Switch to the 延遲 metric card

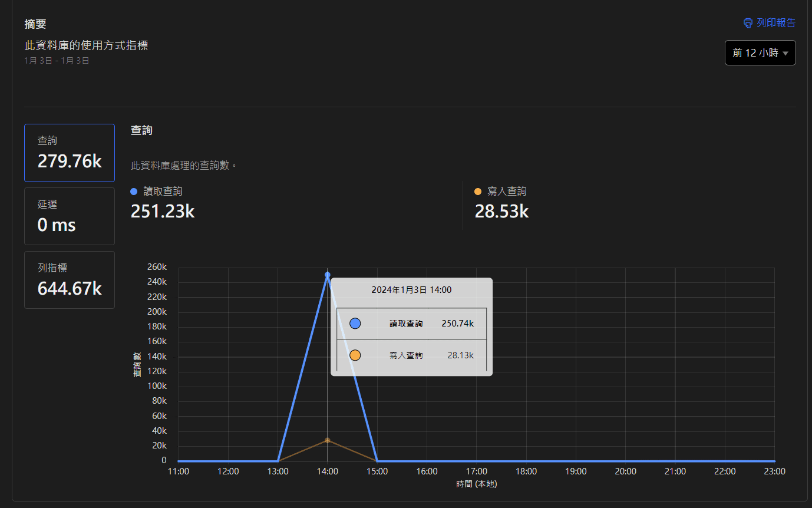point(70,216)
